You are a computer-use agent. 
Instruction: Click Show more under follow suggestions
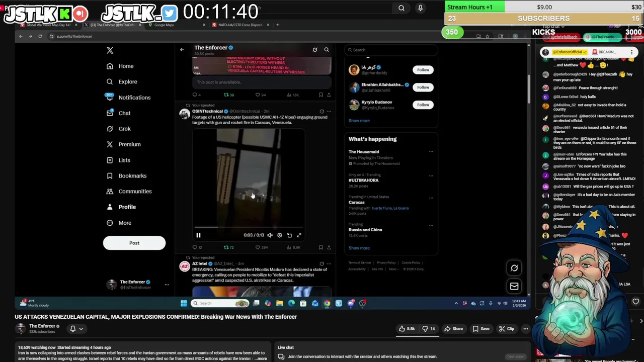click(359, 121)
